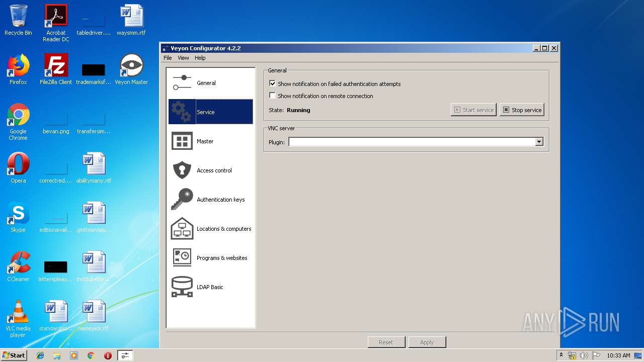Open the View menu
This screenshot has width=644, height=362.
point(183,58)
